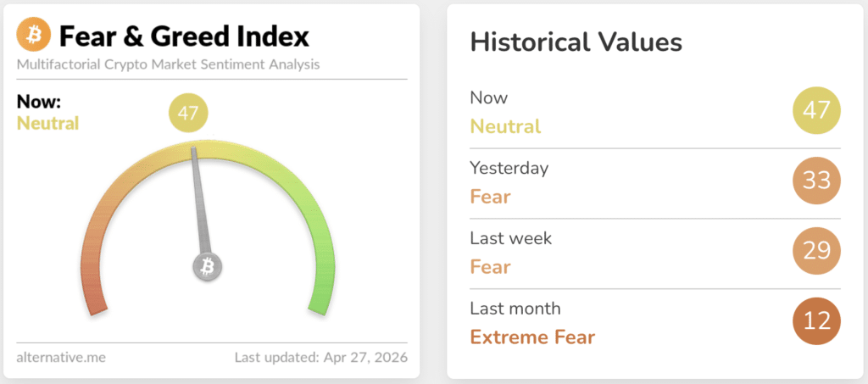Viewport: 868px width, 384px height.
Task: Click the Last updated date text
Action: (x=320, y=357)
